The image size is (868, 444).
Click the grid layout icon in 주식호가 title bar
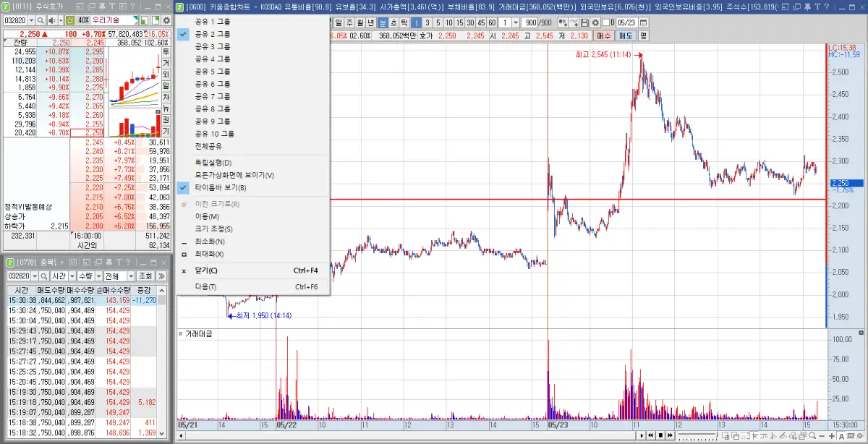tap(122, 6)
